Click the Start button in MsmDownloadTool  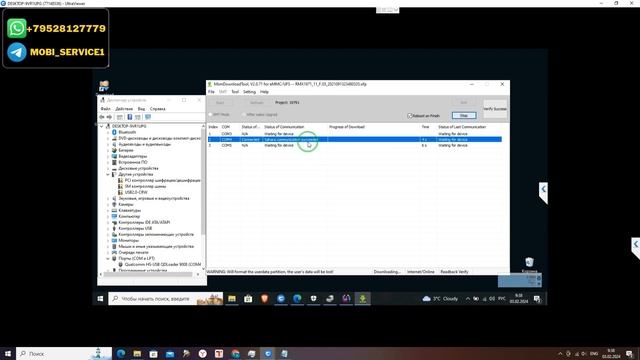tap(220, 102)
